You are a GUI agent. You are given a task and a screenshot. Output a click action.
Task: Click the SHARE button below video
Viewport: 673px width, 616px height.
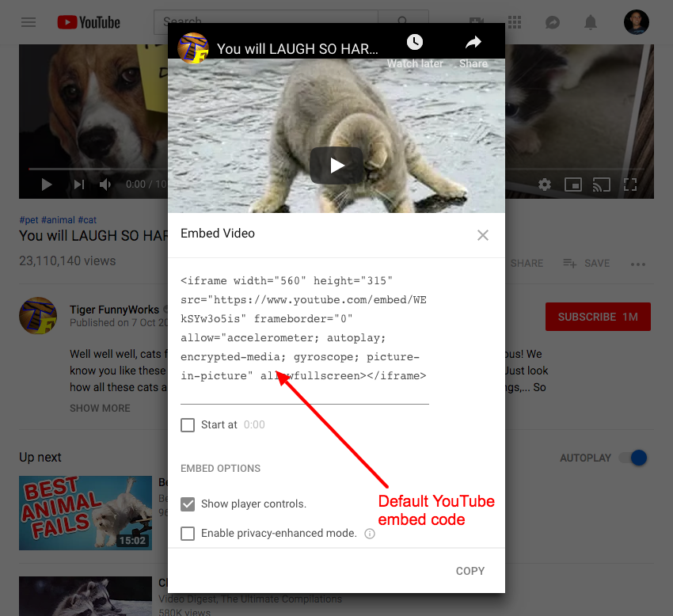(527, 263)
